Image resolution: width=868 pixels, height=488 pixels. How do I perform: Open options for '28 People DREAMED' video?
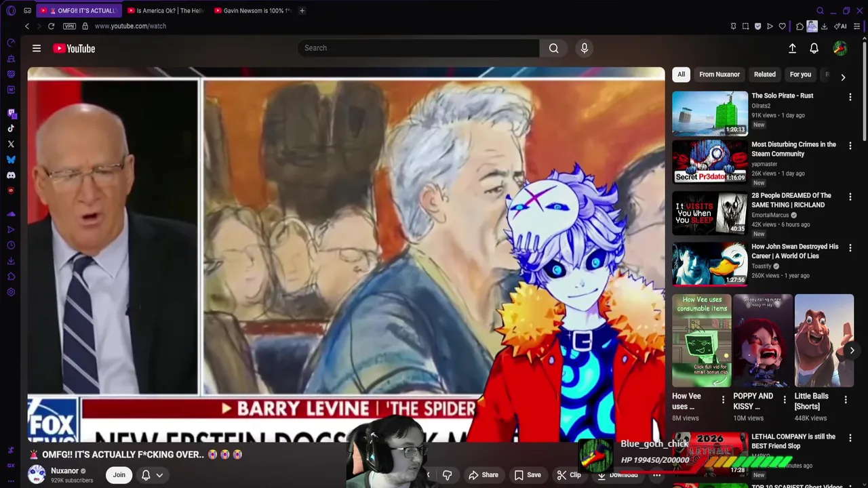tap(850, 197)
